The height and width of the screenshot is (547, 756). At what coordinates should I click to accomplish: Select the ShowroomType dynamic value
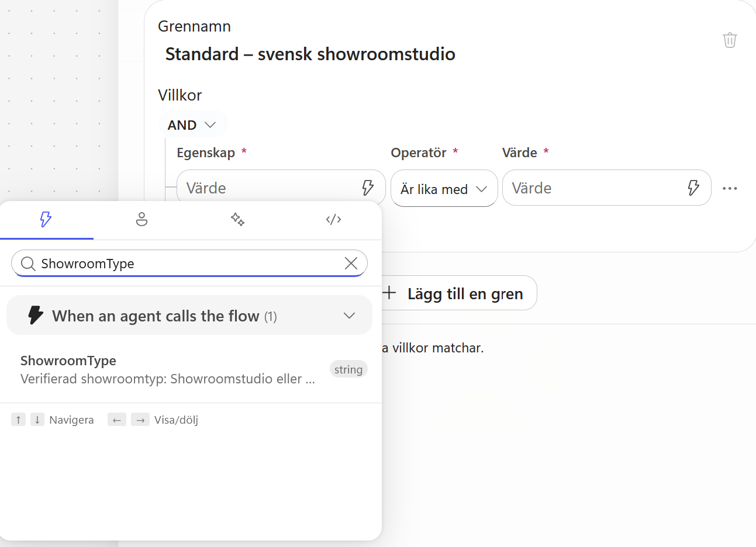189,369
